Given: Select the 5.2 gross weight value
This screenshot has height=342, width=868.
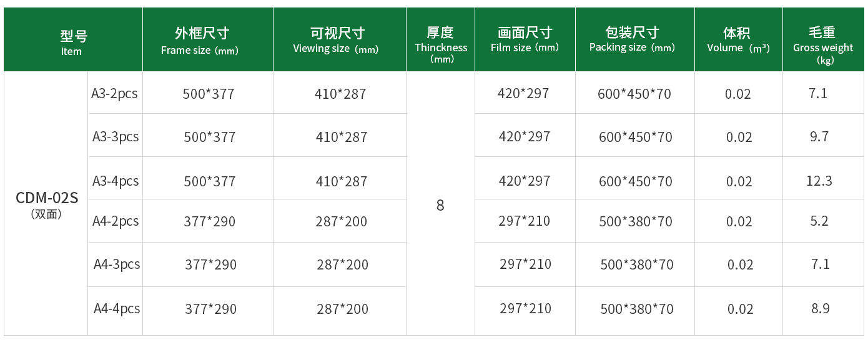Looking at the screenshot, I should tap(819, 221).
